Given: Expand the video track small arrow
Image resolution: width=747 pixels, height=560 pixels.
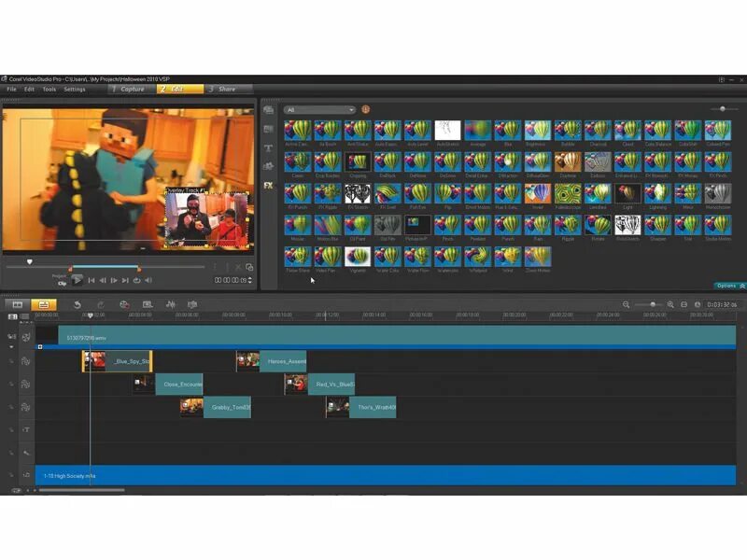Looking at the screenshot, I should [x=11, y=347].
